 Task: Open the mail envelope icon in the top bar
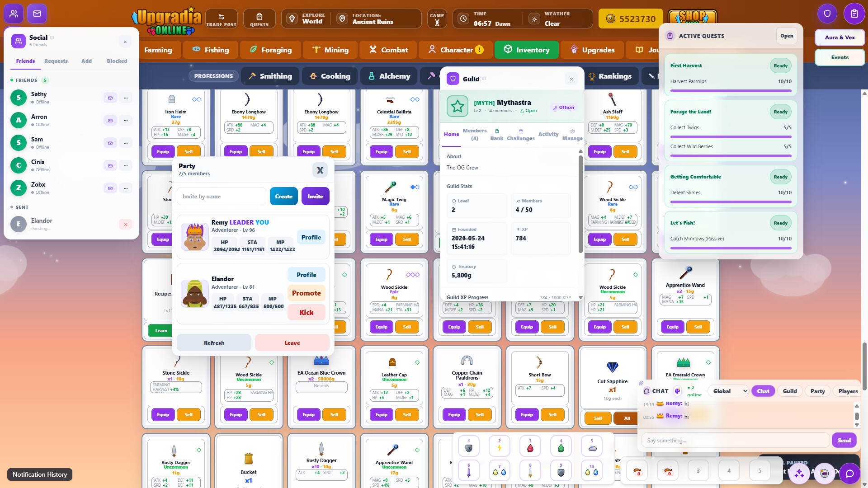37,14
